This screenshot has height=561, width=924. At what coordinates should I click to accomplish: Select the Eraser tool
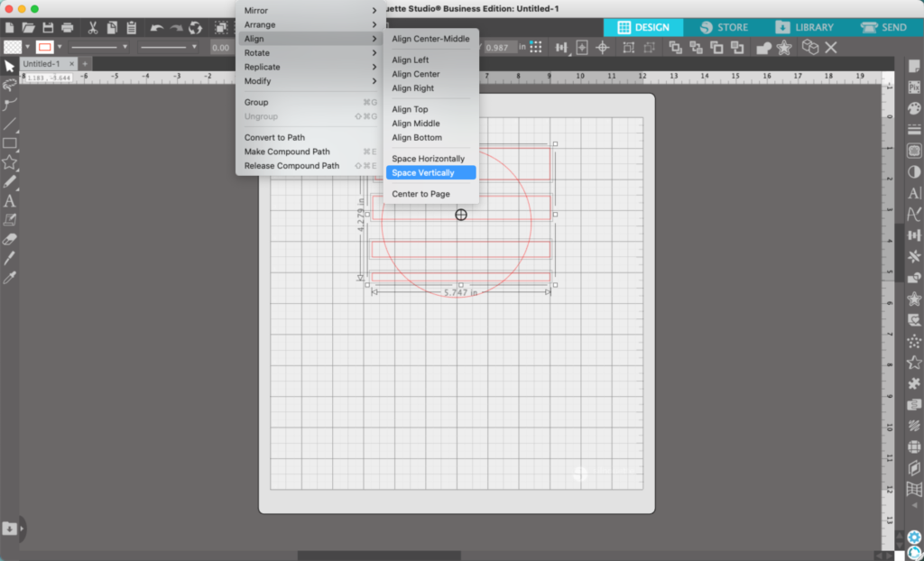pyautogui.click(x=9, y=239)
